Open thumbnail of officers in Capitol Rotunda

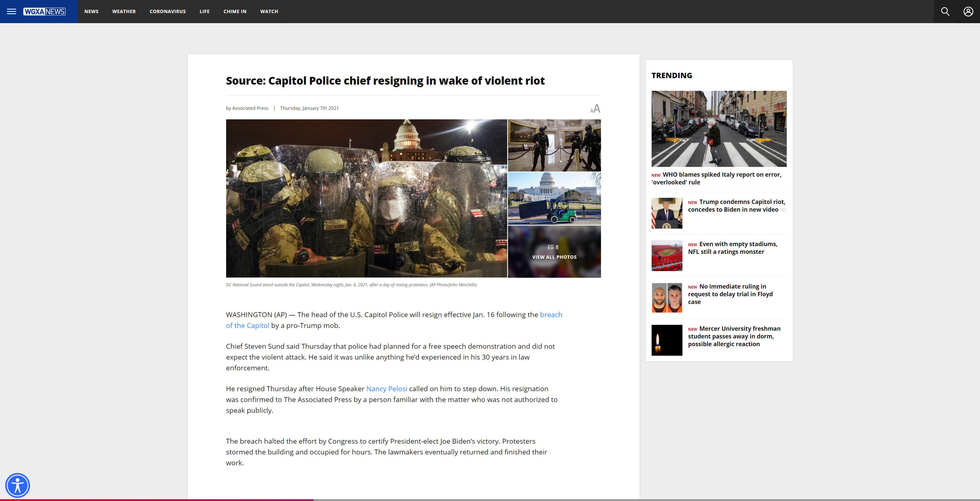point(554,145)
